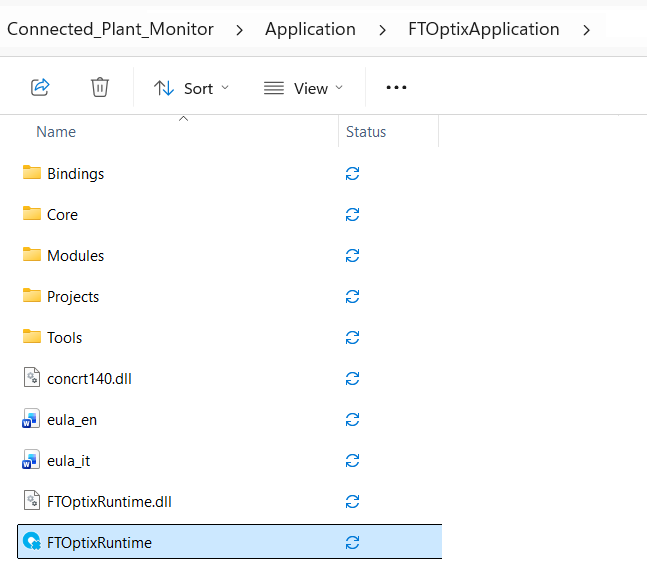Select the Core folder icon
Screen dimensions: 647x564
tap(32, 214)
